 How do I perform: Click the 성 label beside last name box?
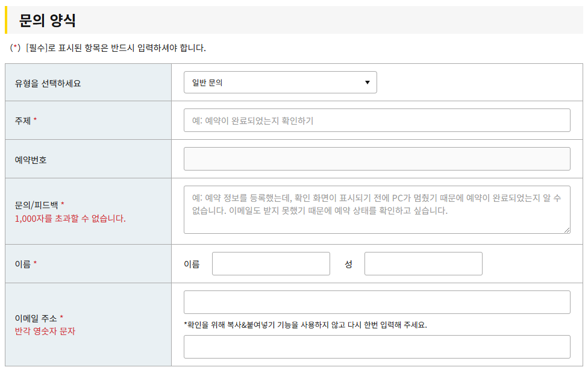point(348,264)
